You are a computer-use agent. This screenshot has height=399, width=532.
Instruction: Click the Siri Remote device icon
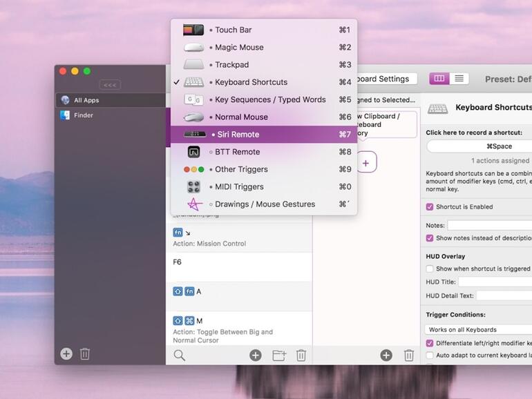click(x=195, y=135)
